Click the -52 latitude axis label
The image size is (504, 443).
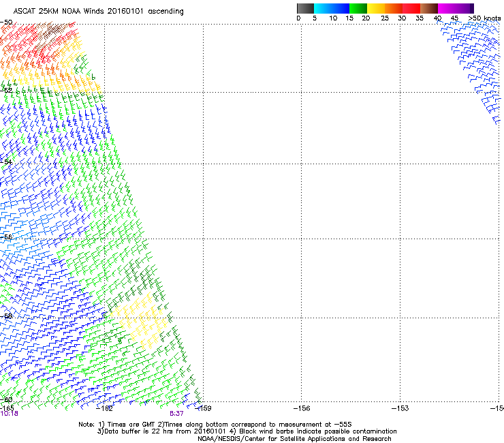(6, 91)
